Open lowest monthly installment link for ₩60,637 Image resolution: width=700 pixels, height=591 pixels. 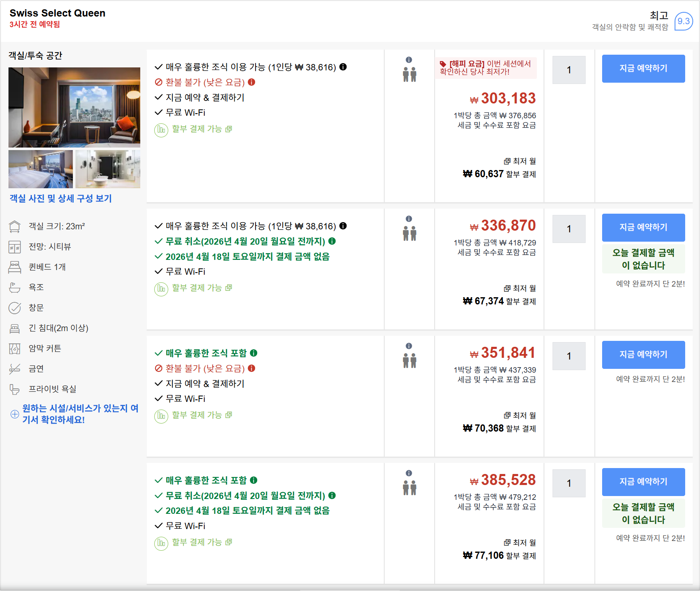[x=520, y=161]
